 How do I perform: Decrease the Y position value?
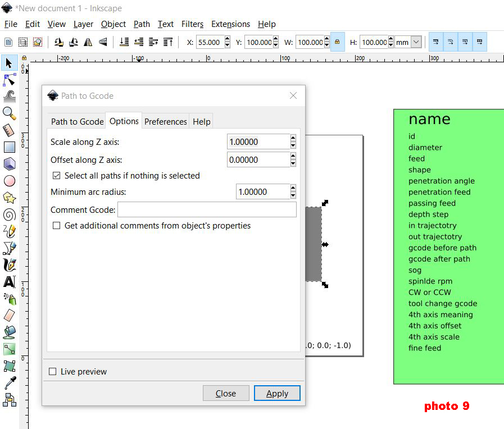point(275,45)
